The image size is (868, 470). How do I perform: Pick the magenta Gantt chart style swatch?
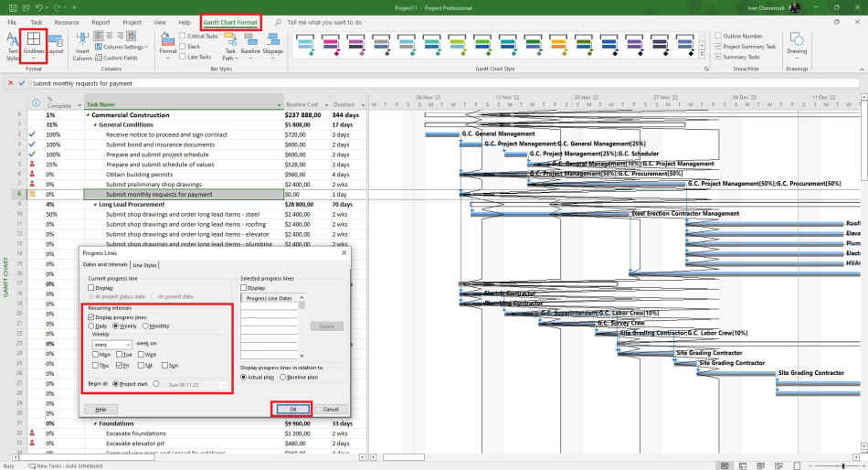click(331, 45)
